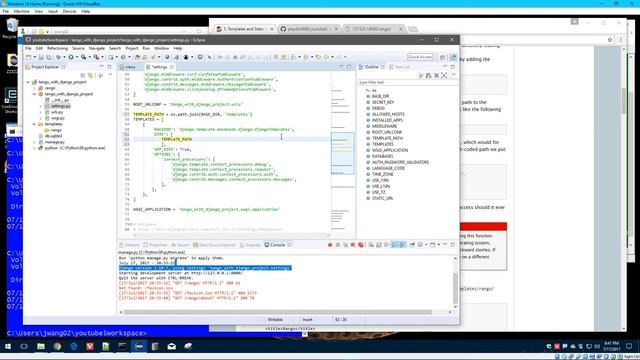
Task: Click the Chrome page vertical scrollbar
Action: [x=623, y=188]
